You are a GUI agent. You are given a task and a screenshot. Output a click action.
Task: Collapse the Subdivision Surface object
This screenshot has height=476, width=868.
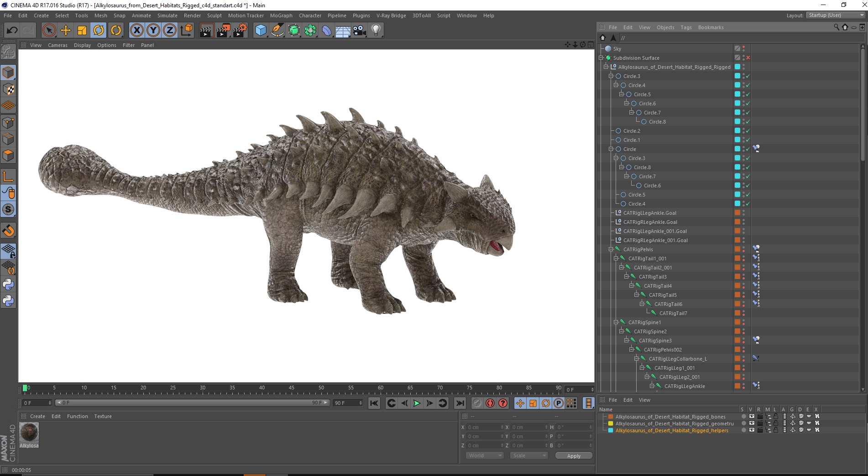coord(601,58)
